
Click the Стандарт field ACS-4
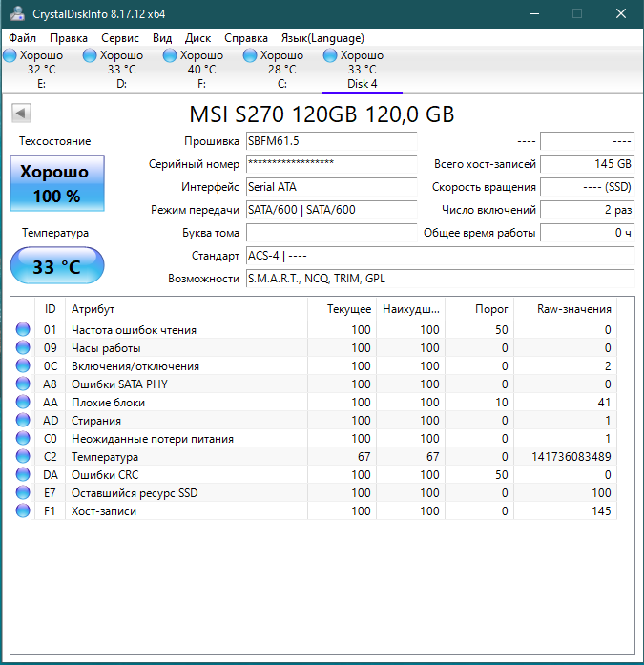[441, 256]
